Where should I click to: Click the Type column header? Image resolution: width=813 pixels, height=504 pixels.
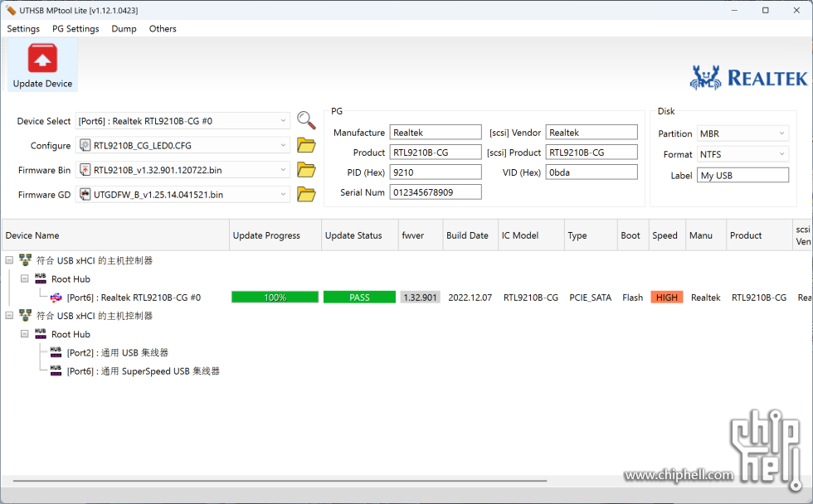tap(591, 235)
